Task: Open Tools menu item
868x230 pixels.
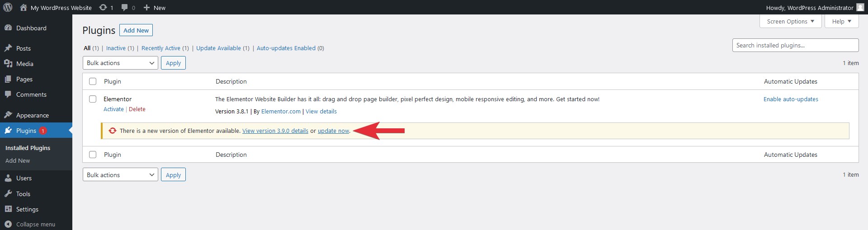Action: tap(23, 194)
